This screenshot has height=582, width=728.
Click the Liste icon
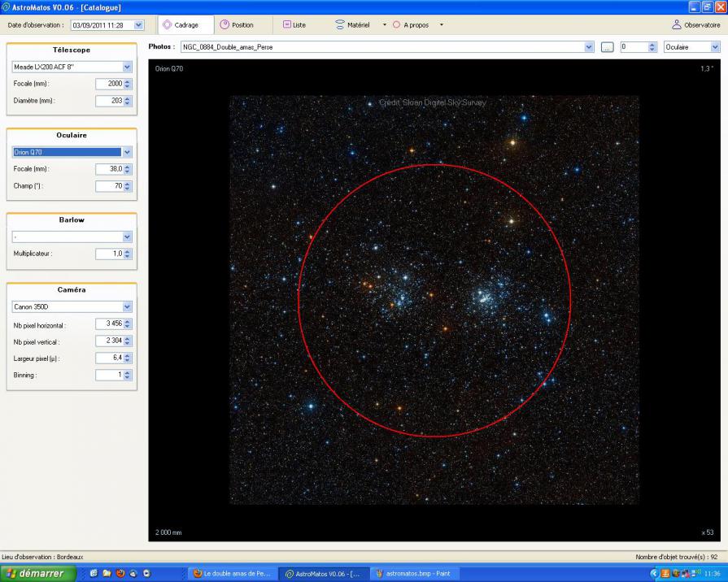(x=287, y=24)
